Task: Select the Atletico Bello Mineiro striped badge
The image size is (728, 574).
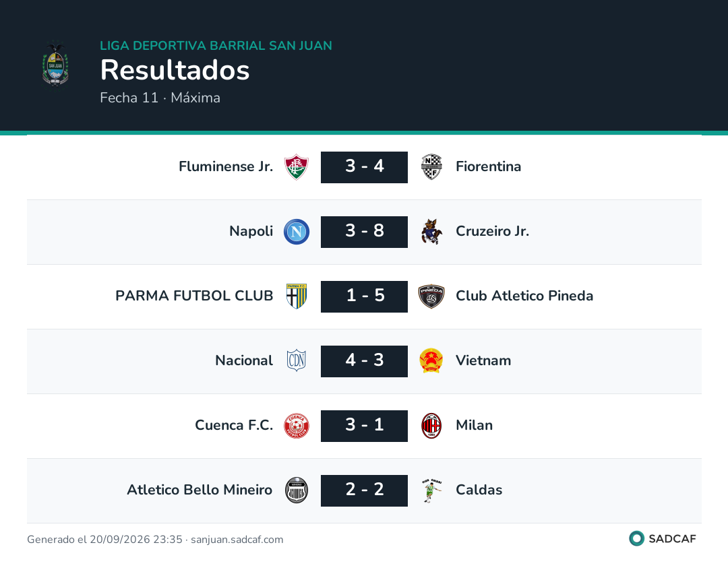Action: [x=297, y=490]
